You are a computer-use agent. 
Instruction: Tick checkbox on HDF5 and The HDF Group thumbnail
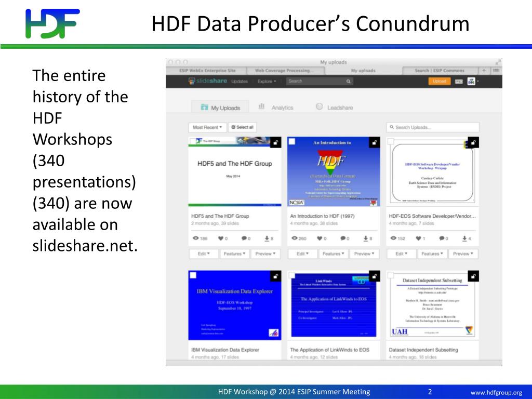click(193, 141)
